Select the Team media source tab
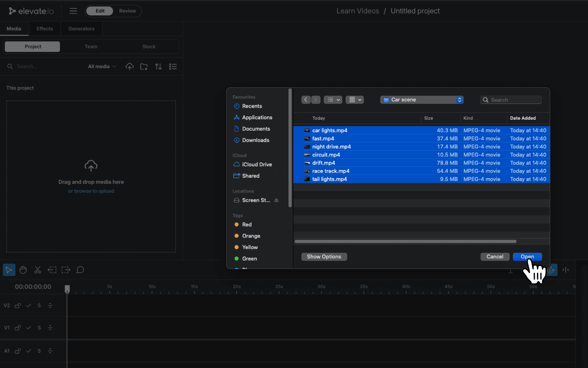 91,47
